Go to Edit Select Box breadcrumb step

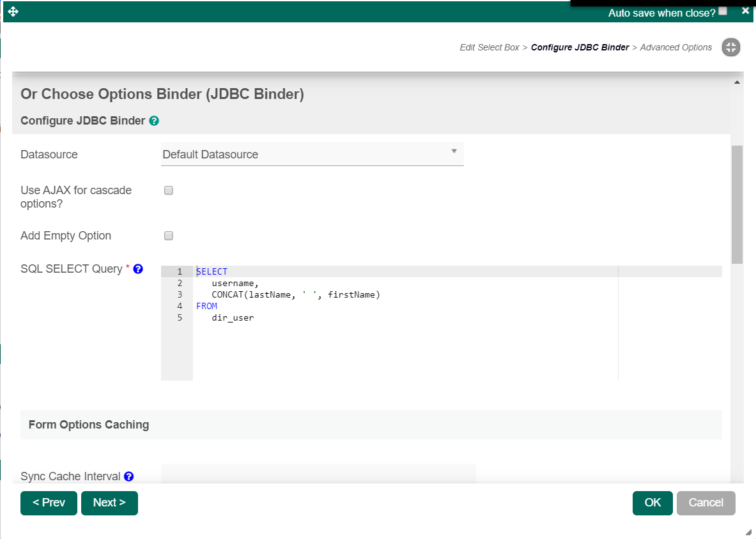(490, 47)
